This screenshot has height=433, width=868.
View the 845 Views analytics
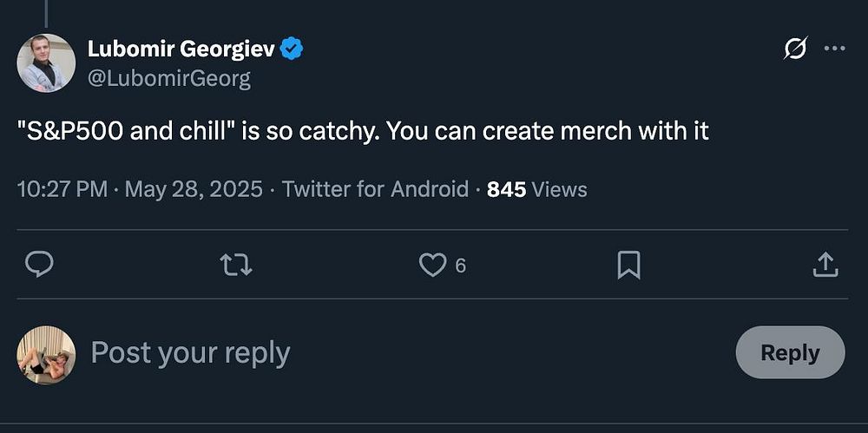pyautogui.click(x=536, y=189)
